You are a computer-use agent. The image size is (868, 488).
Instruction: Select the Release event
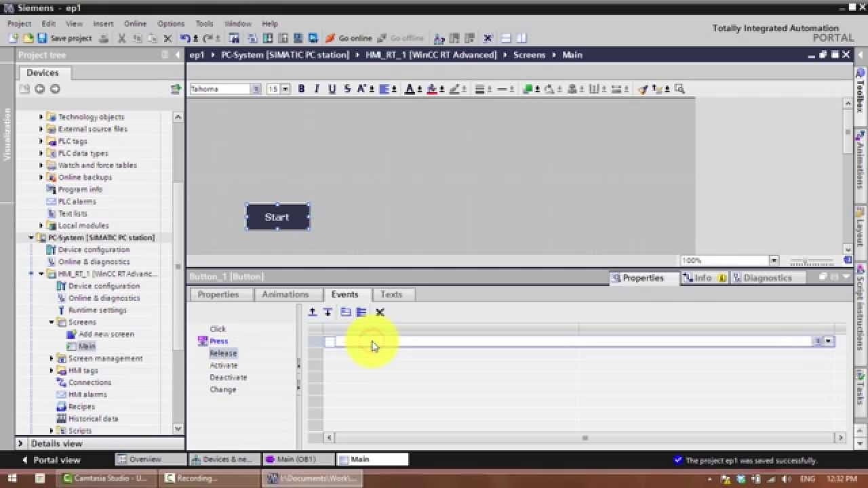[223, 353]
